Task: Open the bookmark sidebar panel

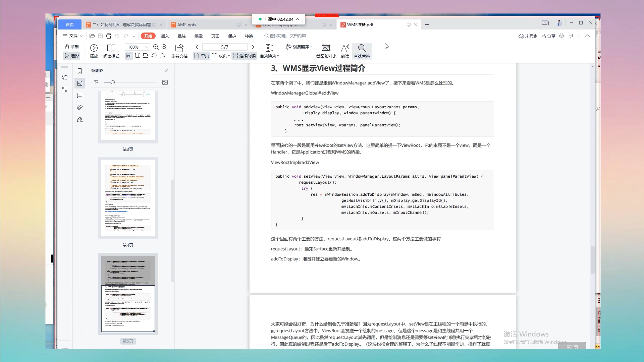Action: coord(79,71)
